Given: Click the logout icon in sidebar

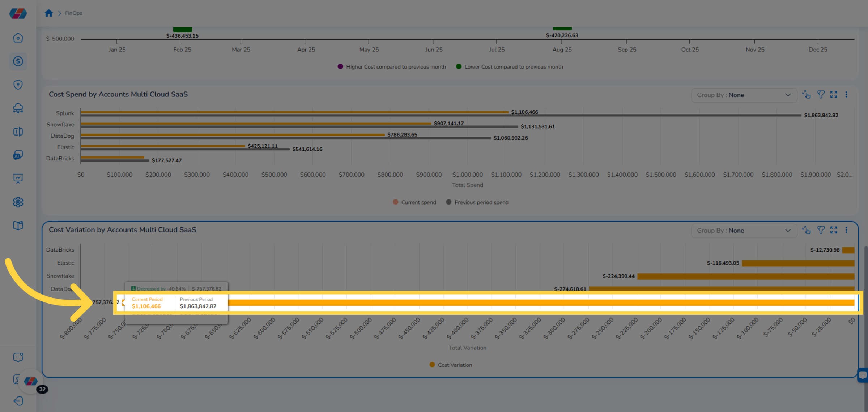Looking at the screenshot, I should [18, 401].
